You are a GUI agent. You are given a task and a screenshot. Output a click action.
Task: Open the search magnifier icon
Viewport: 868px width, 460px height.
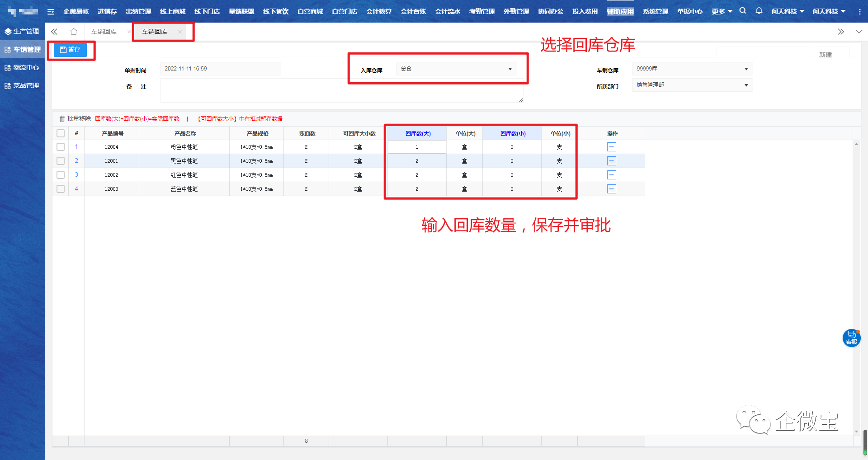coord(743,11)
